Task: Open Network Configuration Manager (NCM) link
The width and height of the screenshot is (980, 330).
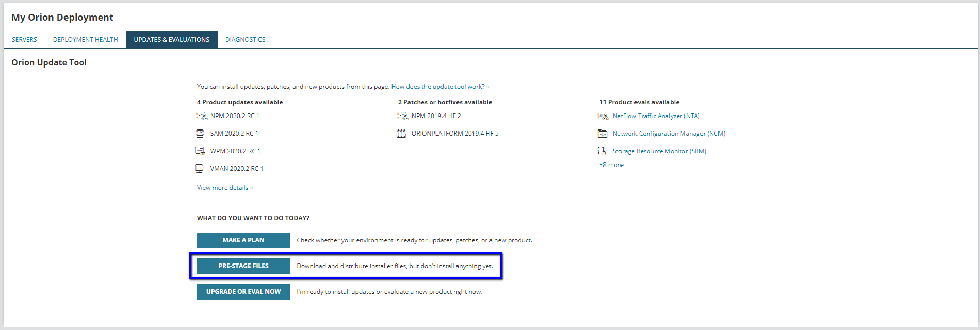Action: (x=669, y=134)
